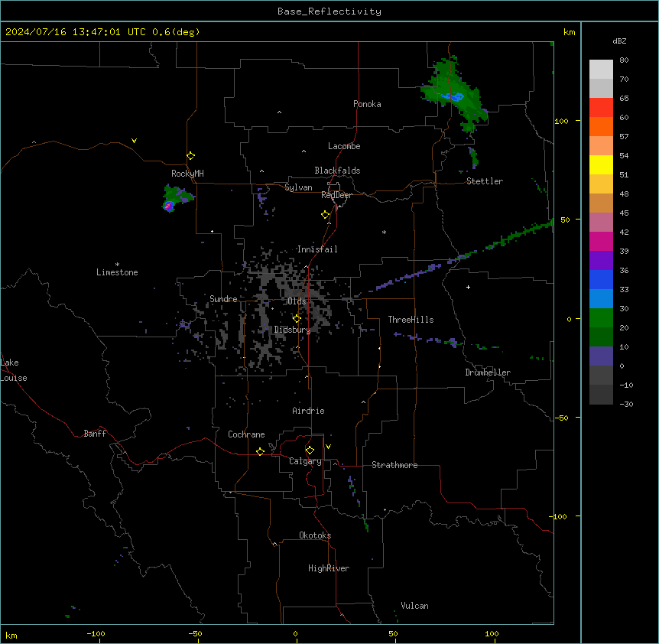Click the Vulcan label

(415, 606)
